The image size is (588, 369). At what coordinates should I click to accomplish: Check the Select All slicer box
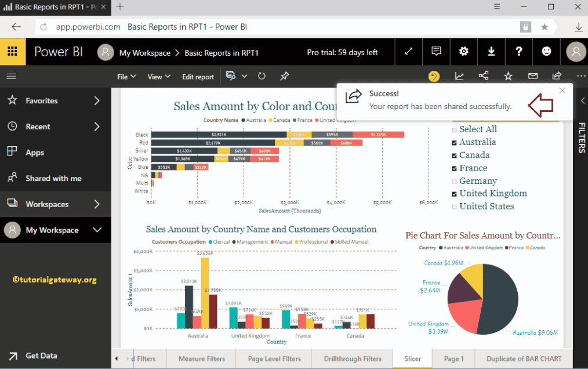(454, 130)
